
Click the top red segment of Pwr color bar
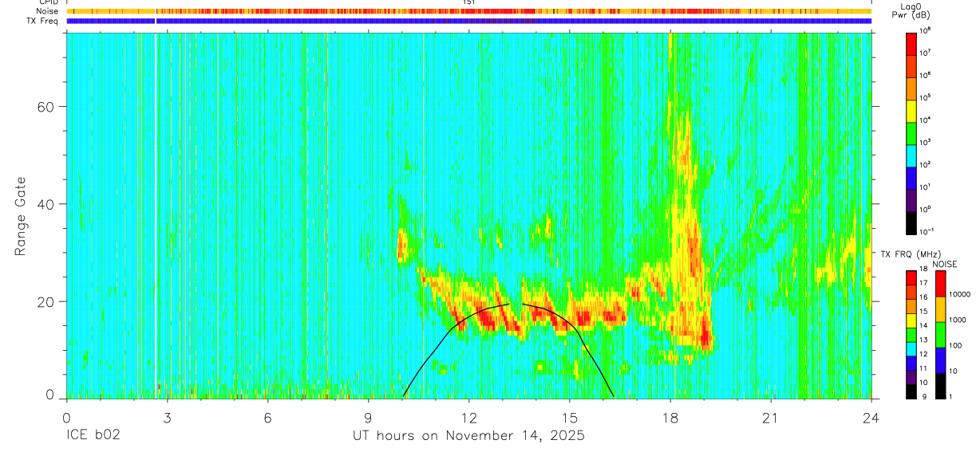(911, 43)
